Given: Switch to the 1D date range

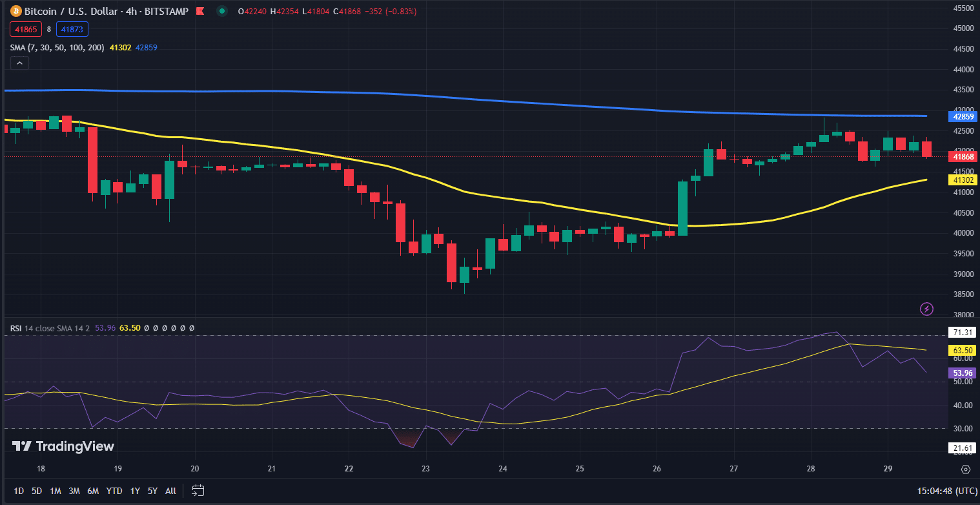Looking at the screenshot, I should [19, 491].
